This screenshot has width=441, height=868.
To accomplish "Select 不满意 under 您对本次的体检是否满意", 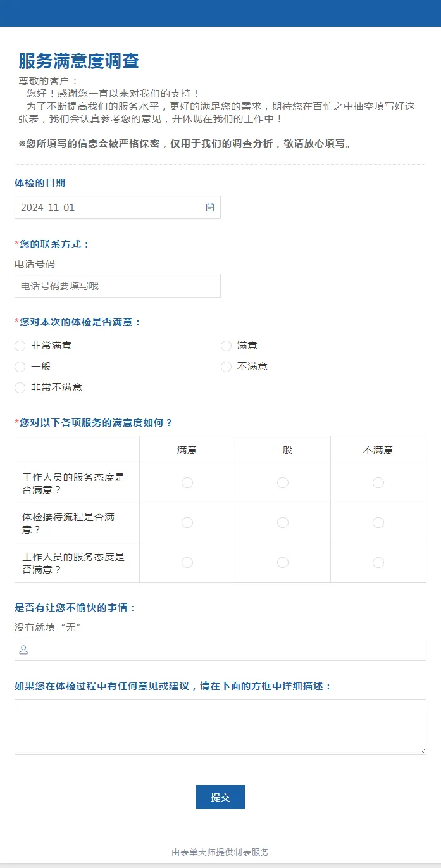I will 226,367.
